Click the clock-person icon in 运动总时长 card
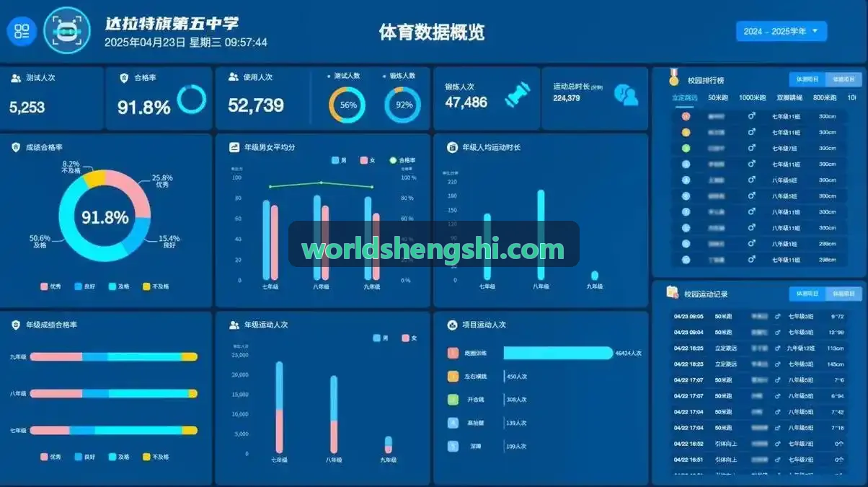Screen dimensions: 868x487 626,95
